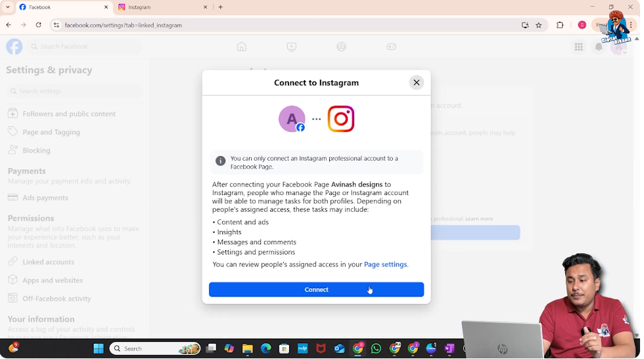Open WhatsApp from the taskbar
This screenshot has width=644, height=359.
pyautogui.click(x=376, y=348)
